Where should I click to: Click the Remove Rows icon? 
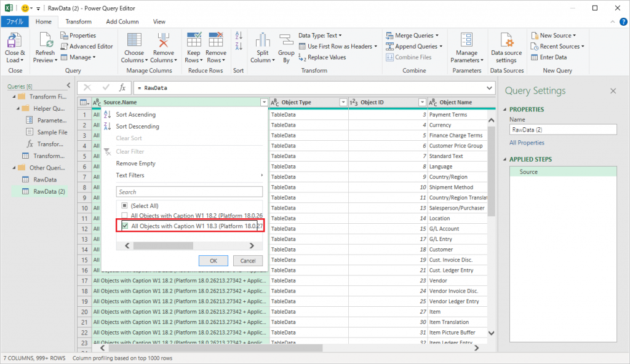[216, 40]
